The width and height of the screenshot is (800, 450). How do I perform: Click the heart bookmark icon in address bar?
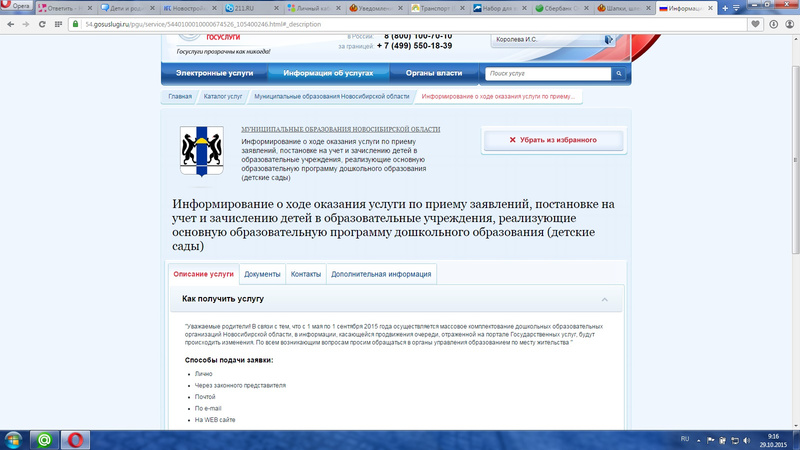pyautogui.click(x=755, y=24)
